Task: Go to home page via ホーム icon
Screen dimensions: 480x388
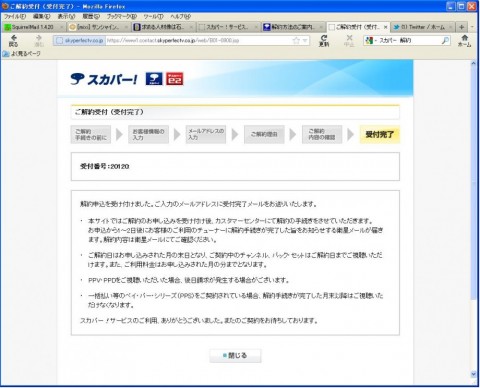Action: [464, 40]
